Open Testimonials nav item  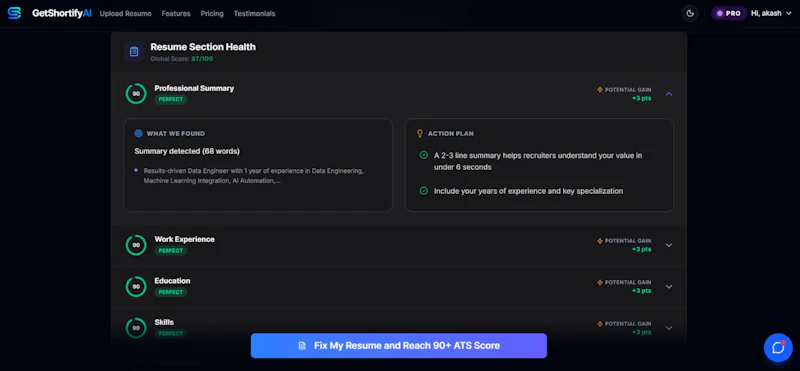click(x=254, y=14)
